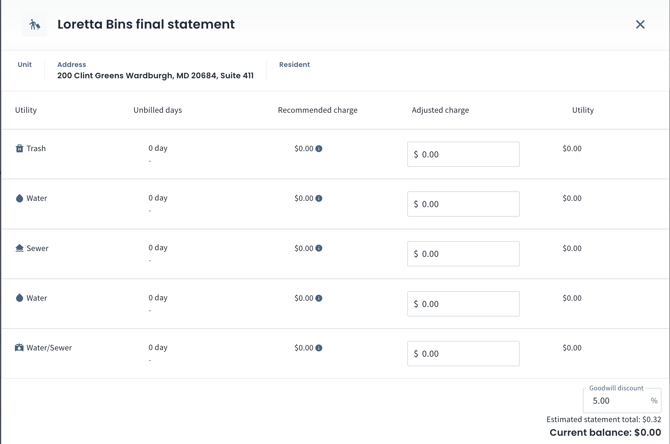The image size is (670, 444).
Task: Open the info icon for Water/Sewer recommended charge
Action: [319, 348]
